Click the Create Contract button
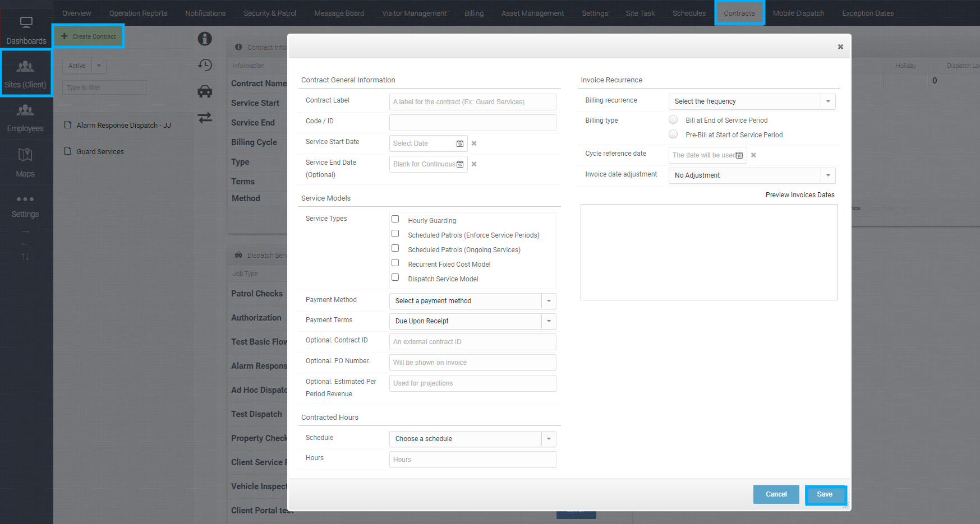 point(88,36)
